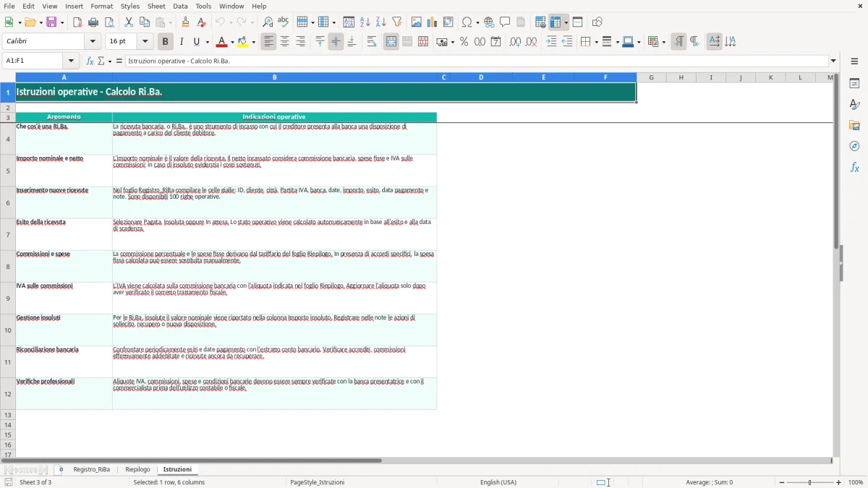
Task: Open Draw Functions shapes icon
Action: pyautogui.click(x=597, y=22)
